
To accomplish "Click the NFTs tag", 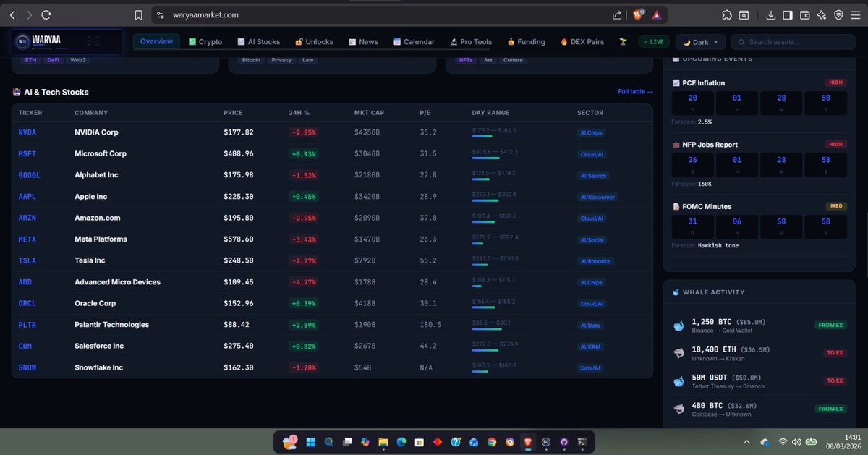I will pyautogui.click(x=466, y=60).
